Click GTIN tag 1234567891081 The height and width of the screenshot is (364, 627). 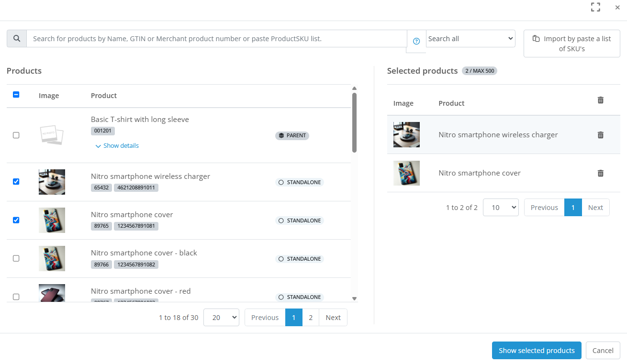pos(136,226)
